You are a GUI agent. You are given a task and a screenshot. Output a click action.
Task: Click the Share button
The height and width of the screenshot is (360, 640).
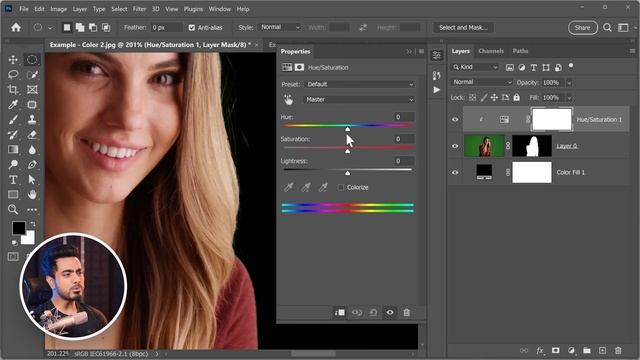tap(582, 27)
